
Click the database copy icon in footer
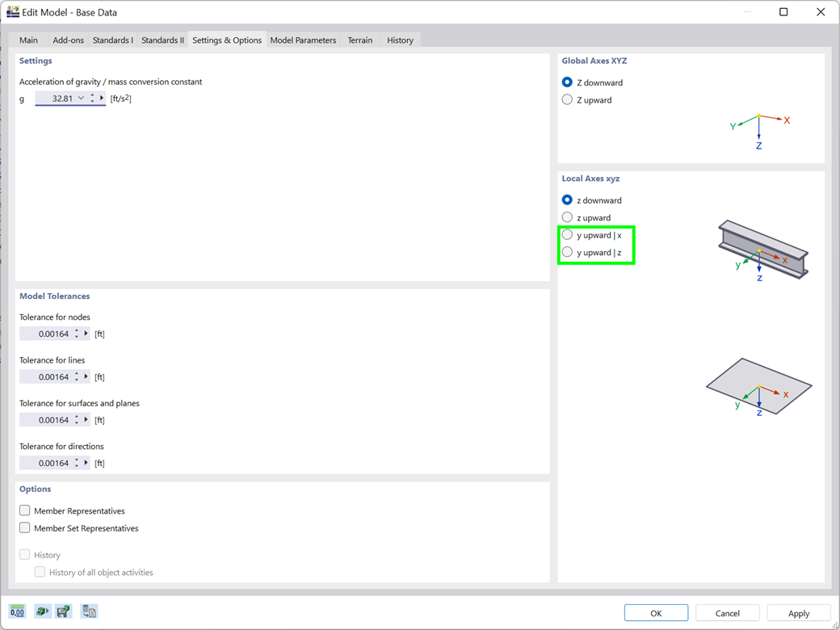coord(89,611)
